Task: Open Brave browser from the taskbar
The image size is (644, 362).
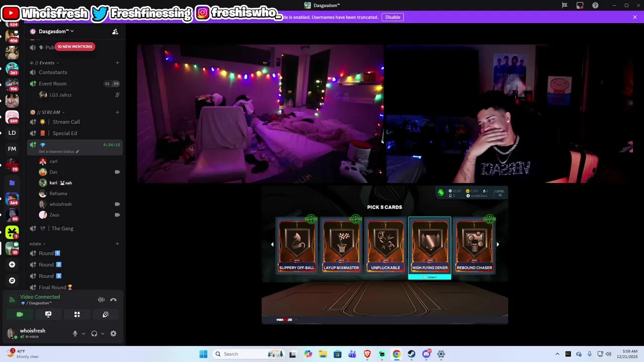Action: pos(367,354)
